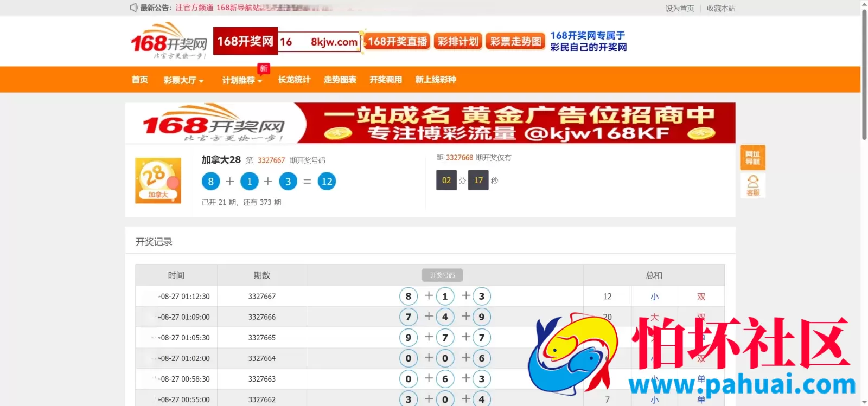Screen dimensions: 868x406
Task: Open the 加拿大28 lottery icon
Action: 158,181
